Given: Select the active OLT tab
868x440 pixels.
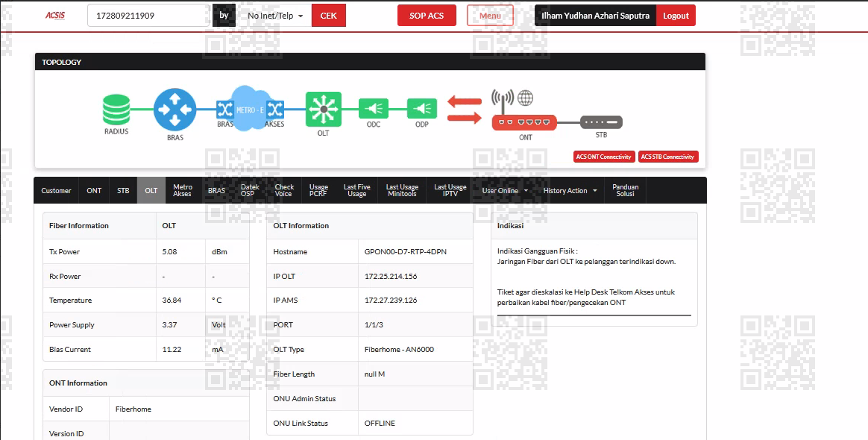Looking at the screenshot, I should point(151,190).
